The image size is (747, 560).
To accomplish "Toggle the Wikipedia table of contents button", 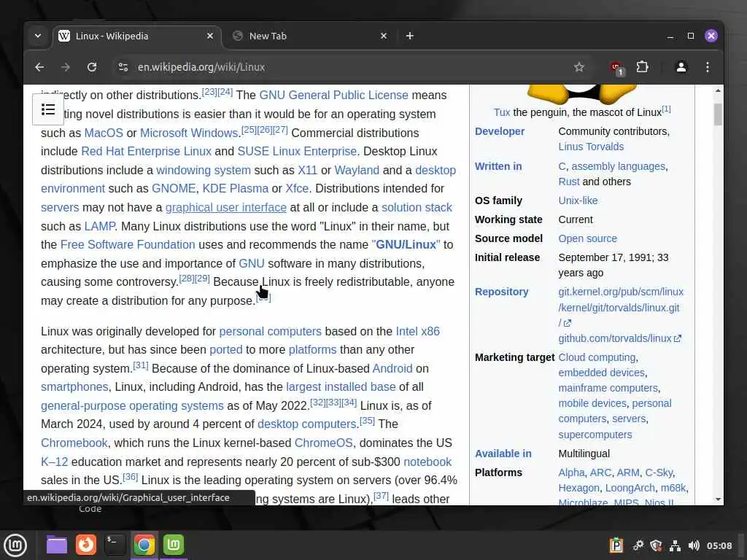I will pos(48,109).
